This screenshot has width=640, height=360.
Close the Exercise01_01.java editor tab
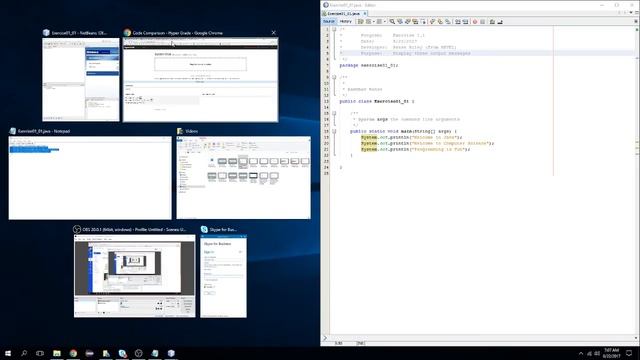point(365,13)
